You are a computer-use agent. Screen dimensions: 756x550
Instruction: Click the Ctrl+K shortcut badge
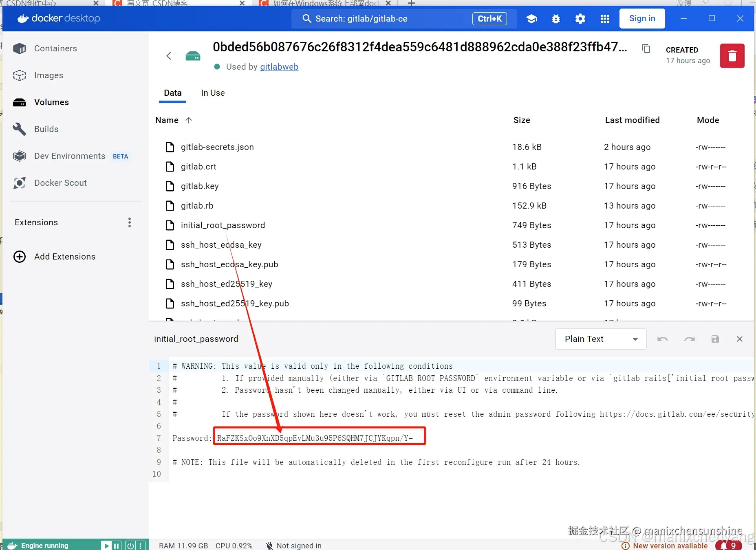pos(489,19)
